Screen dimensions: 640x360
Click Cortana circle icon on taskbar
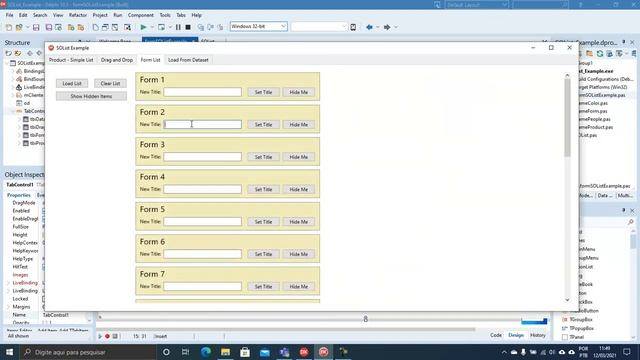166,352
